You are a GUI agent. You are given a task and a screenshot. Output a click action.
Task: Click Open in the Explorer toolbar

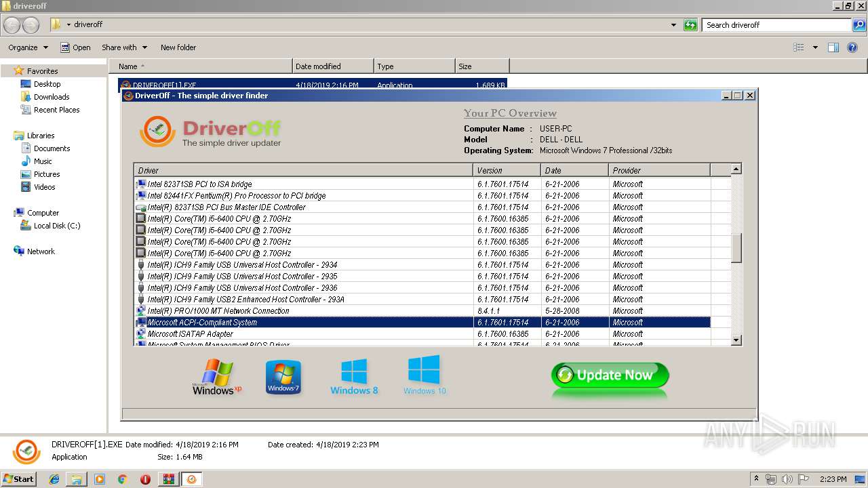75,47
